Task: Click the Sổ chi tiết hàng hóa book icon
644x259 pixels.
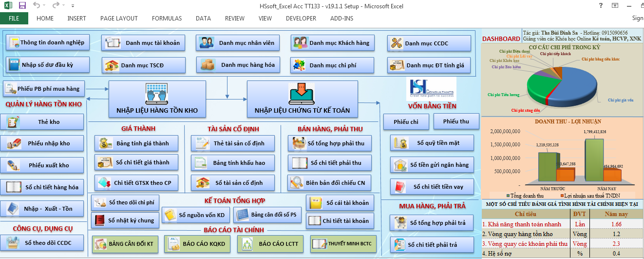Action: [14, 187]
